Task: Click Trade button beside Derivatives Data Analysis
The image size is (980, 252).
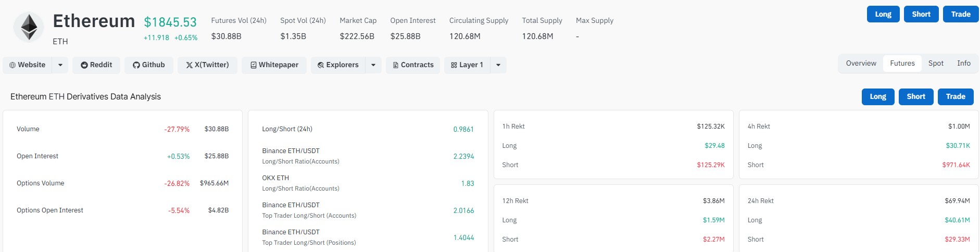Action: 956,97
